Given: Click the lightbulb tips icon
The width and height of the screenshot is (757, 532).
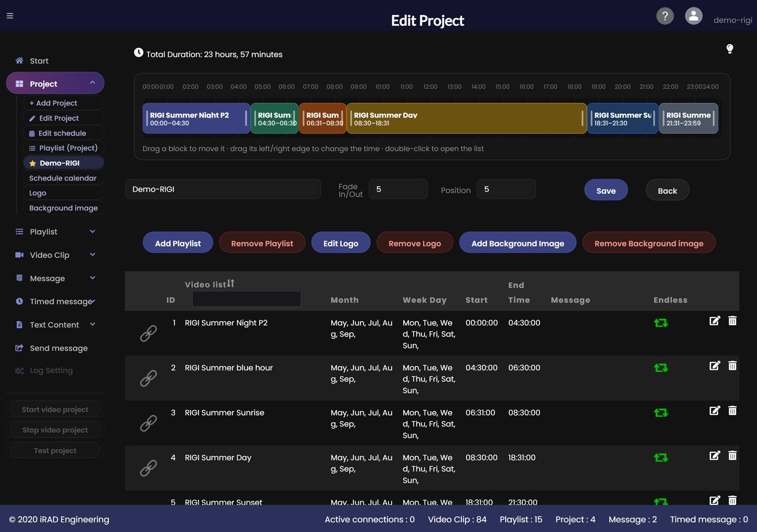Looking at the screenshot, I should click(x=730, y=49).
